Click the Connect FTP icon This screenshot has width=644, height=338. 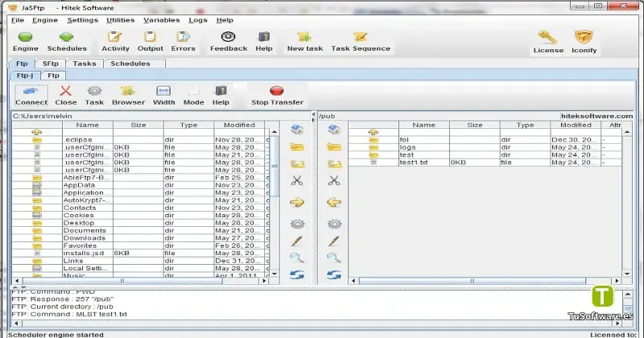pos(31,91)
